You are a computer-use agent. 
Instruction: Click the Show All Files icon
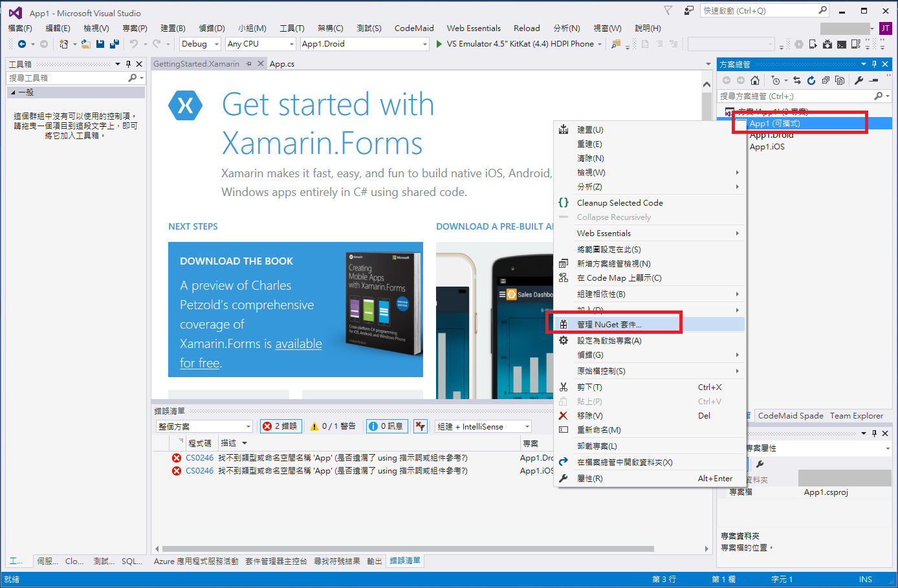(x=840, y=80)
